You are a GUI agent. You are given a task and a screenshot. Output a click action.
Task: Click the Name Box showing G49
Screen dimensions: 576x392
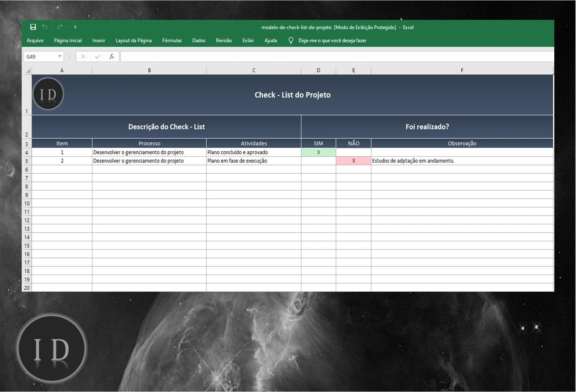click(x=41, y=57)
